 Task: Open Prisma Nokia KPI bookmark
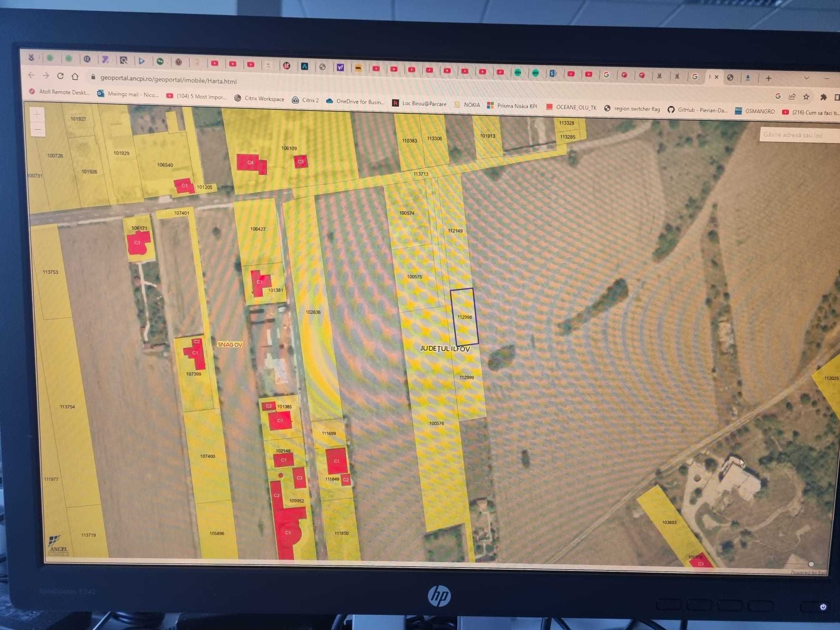512,106
